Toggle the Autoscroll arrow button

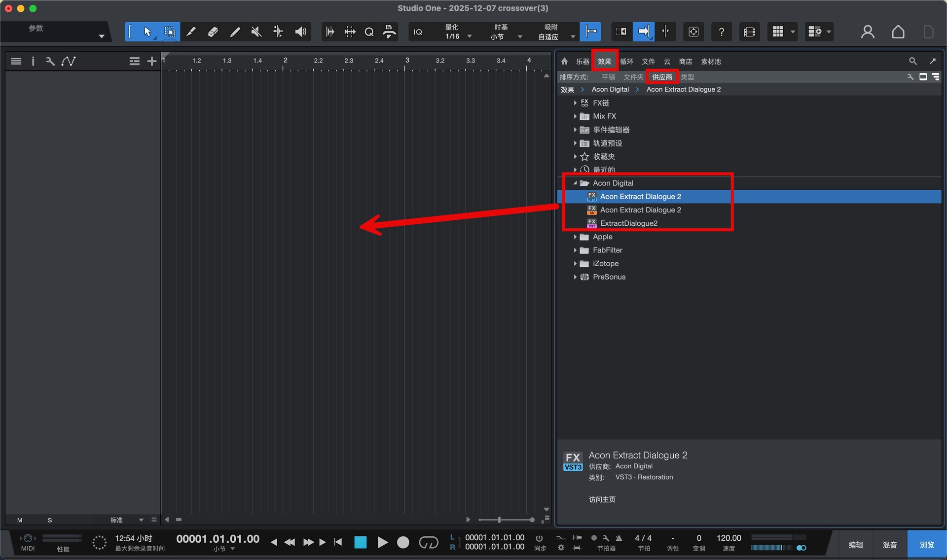coord(643,32)
